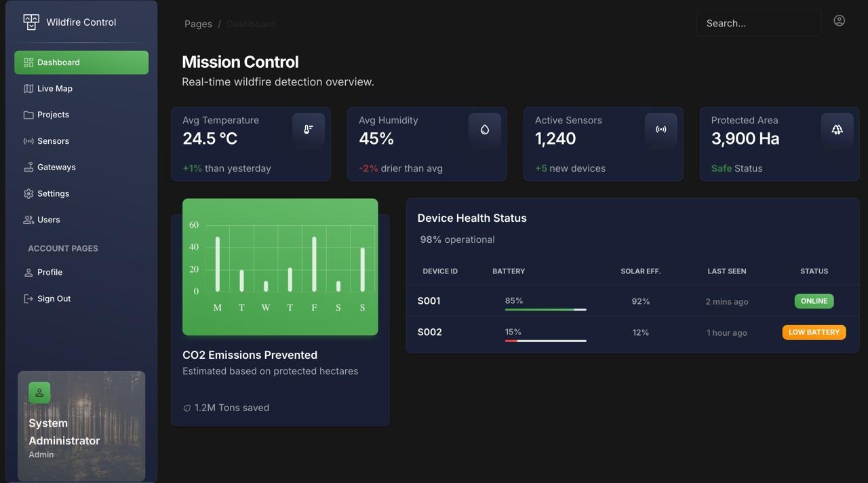
Task: Click the Sign Out link
Action: [x=54, y=298]
